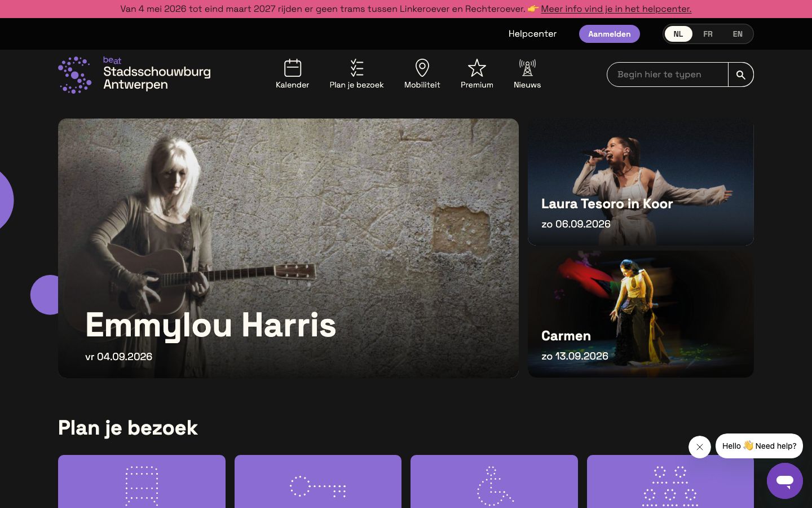
Task: Click the date 'zo 06.09.2026'
Action: tap(576, 224)
